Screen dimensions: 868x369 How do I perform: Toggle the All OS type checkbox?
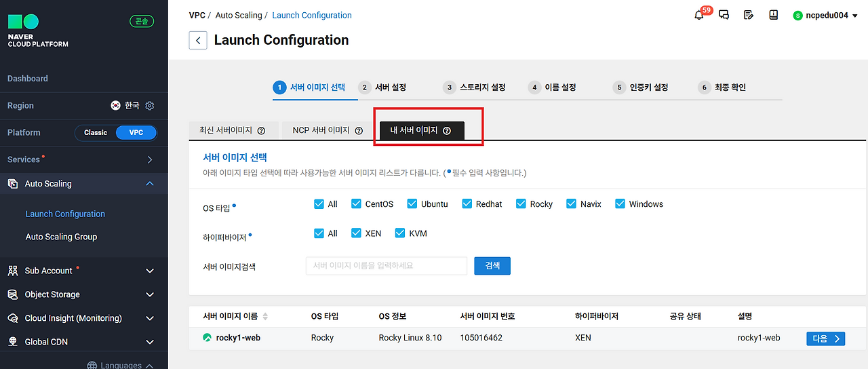coord(319,203)
